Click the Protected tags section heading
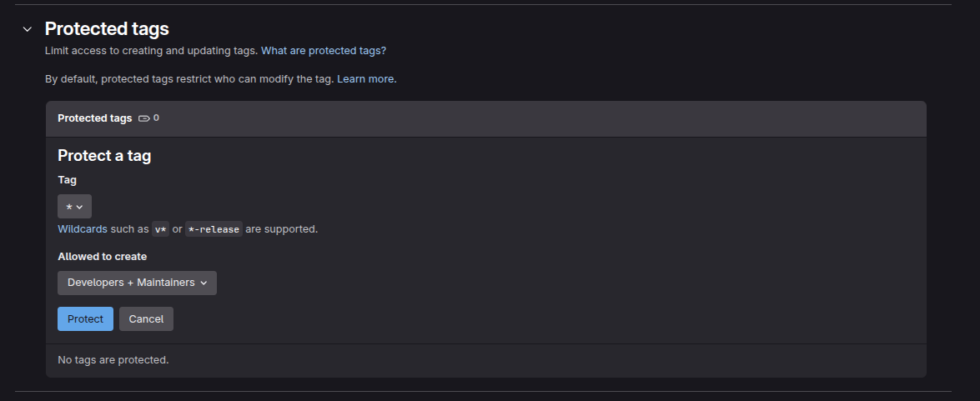Viewport: 980px width, 401px height. [x=107, y=29]
